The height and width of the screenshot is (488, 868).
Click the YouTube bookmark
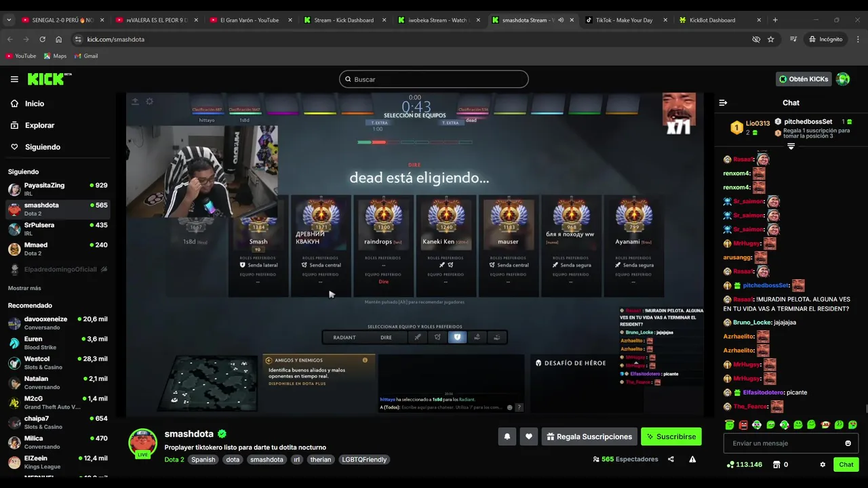[21, 56]
